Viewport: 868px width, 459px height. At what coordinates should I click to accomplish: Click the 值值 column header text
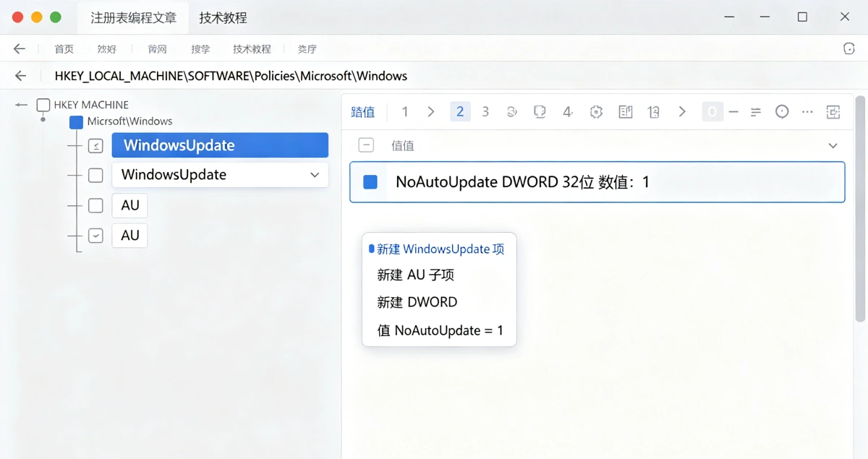pyautogui.click(x=403, y=145)
